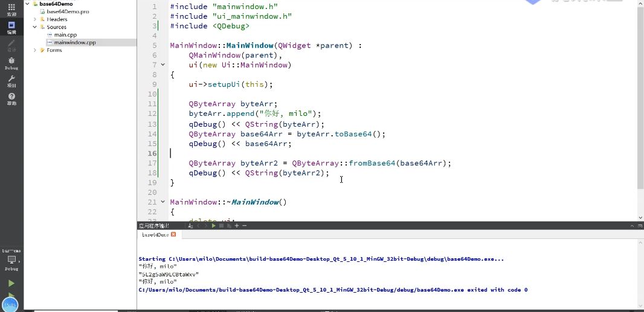Screen dimensions: 644x312
Task: Click the string "你好, milo" on line 12
Action: coord(285,113)
